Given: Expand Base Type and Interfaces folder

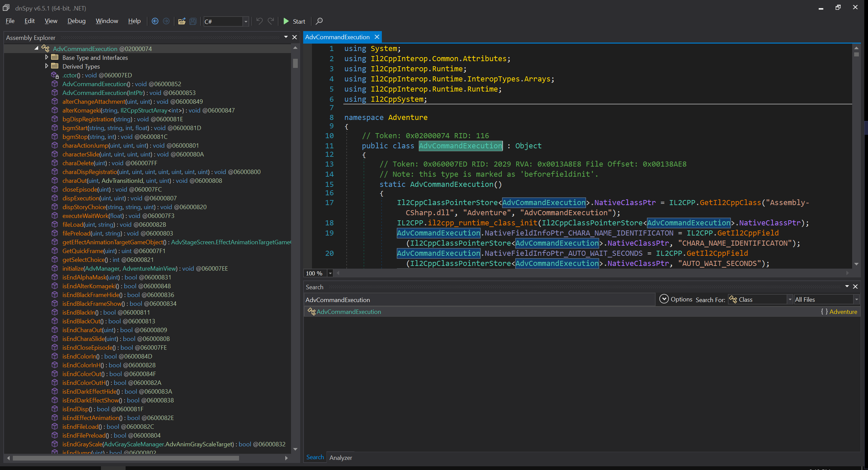Looking at the screenshot, I should point(47,57).
